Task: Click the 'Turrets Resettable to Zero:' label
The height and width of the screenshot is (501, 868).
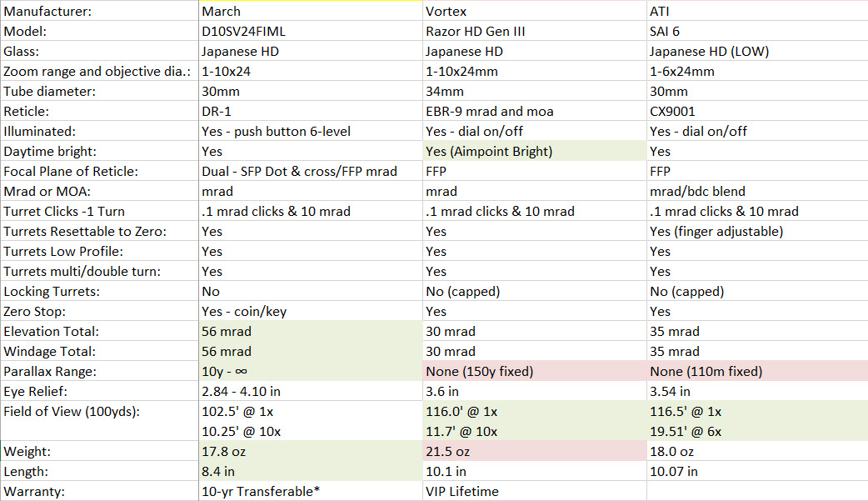Action: tap(100, 231)
